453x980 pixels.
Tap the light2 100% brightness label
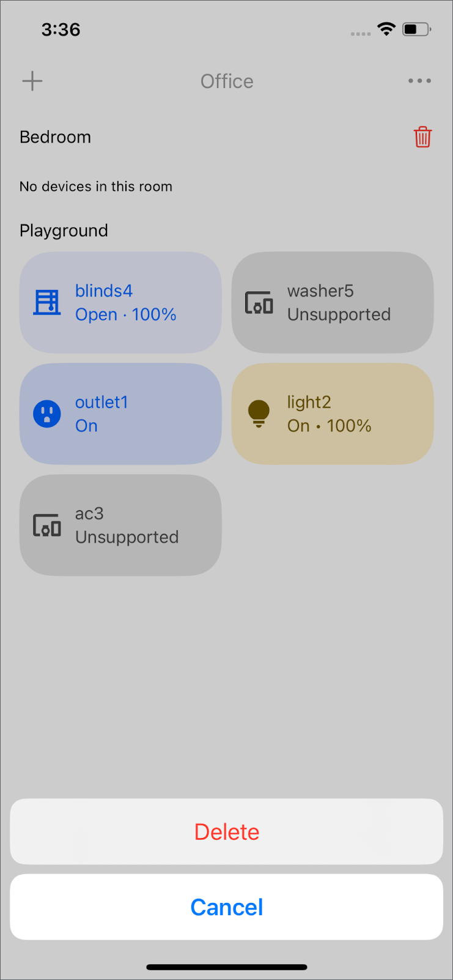point(349,426)
